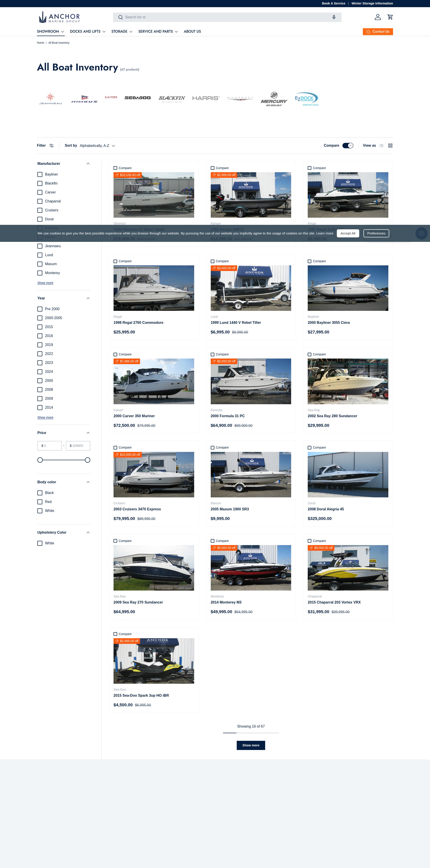Show more manufacturers link
The width and height of the screenshot is (430, 868).
(45, 283)
